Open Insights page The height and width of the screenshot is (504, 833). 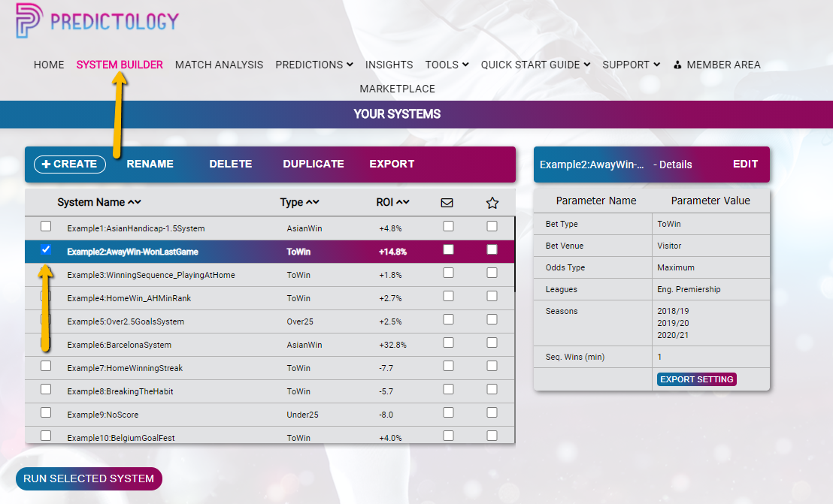pos(389,65)
